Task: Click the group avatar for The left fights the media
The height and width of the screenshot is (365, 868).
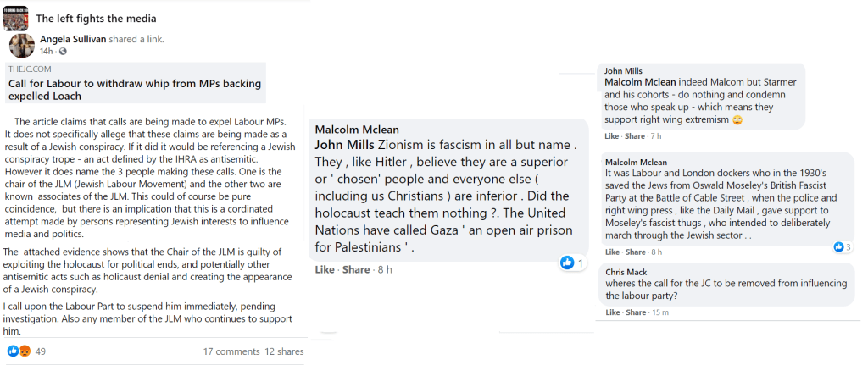Action: [x=16, y=17]
